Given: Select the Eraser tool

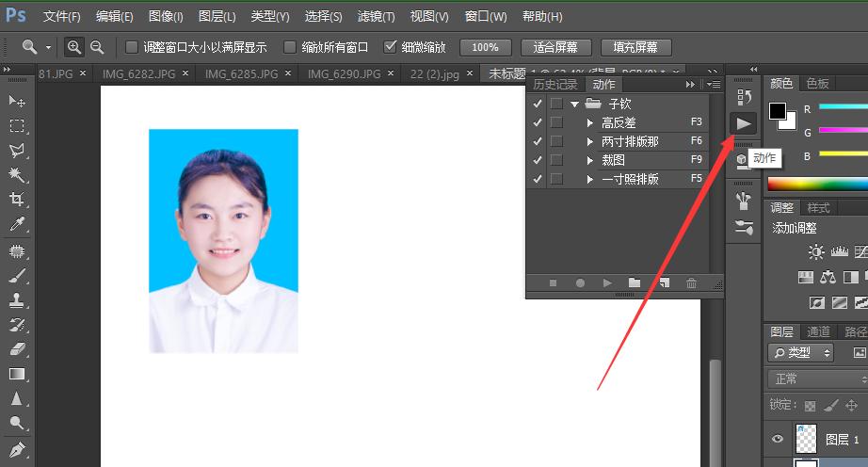Looking at the screenshot, I should (x=17, y=349).
